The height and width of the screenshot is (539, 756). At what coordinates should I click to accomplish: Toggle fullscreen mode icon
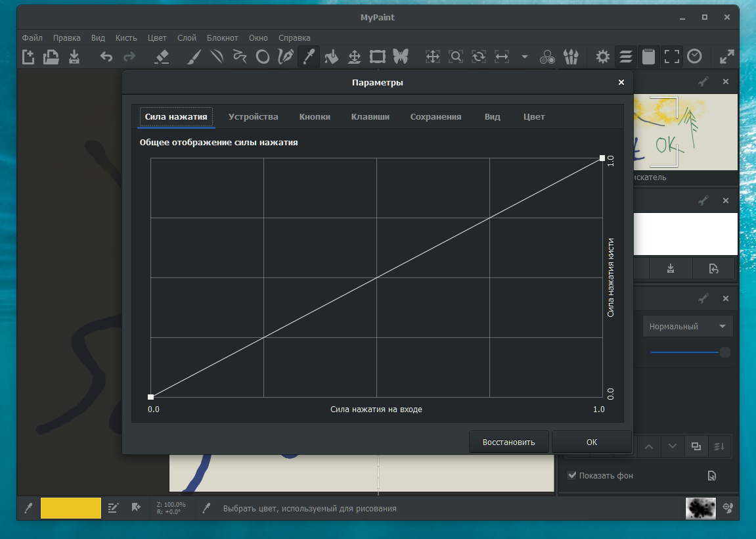pyautogui.click(x=672, y=57)
